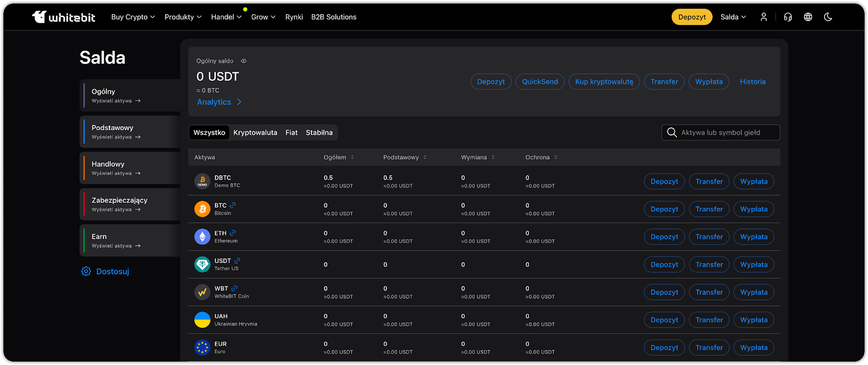
Task: Expand the Produkty menu
Action: 183,17
